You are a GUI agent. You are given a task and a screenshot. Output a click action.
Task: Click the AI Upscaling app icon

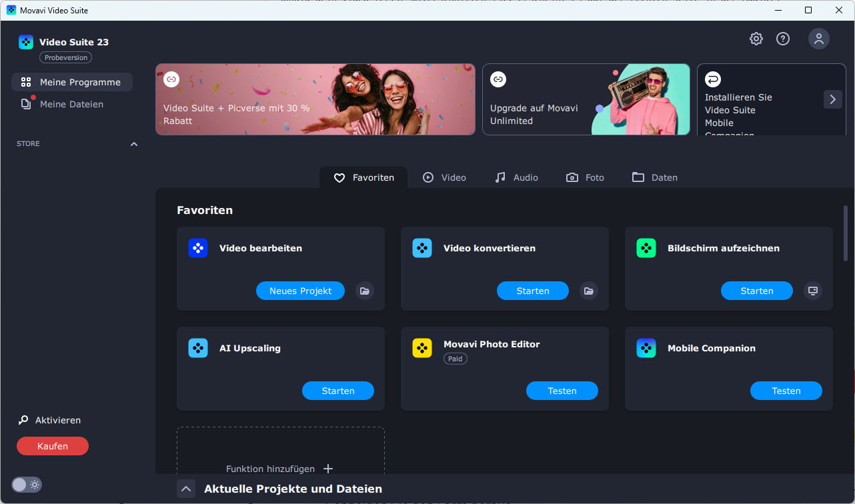click(198, 348)
